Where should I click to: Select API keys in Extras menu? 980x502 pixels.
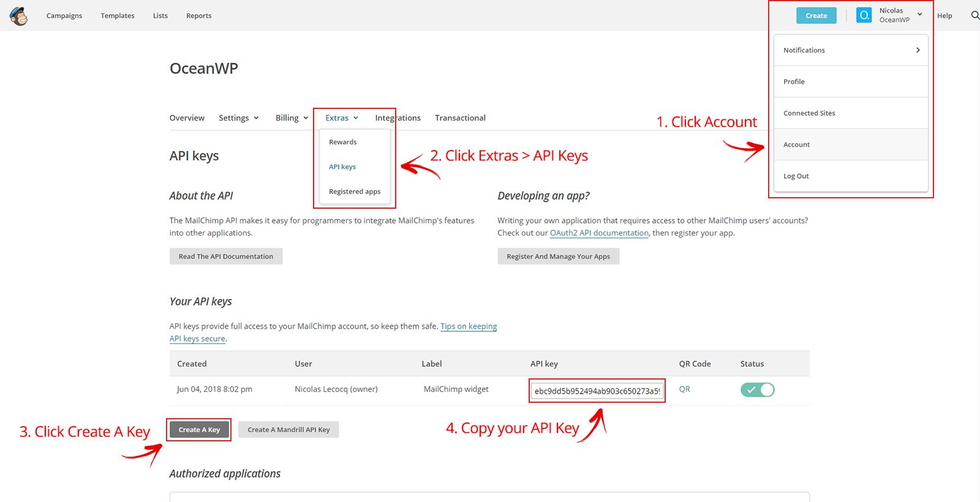pos(342,167)
